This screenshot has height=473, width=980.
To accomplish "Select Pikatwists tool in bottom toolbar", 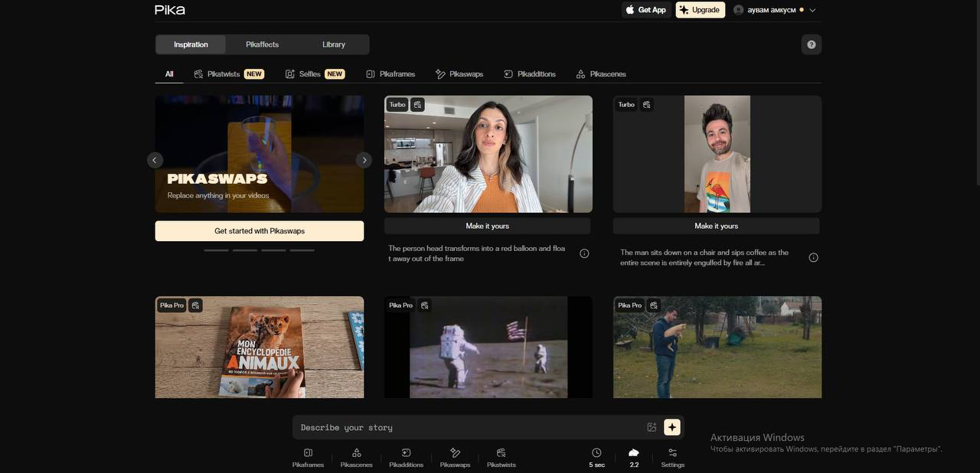I will (x=501, y=458).
